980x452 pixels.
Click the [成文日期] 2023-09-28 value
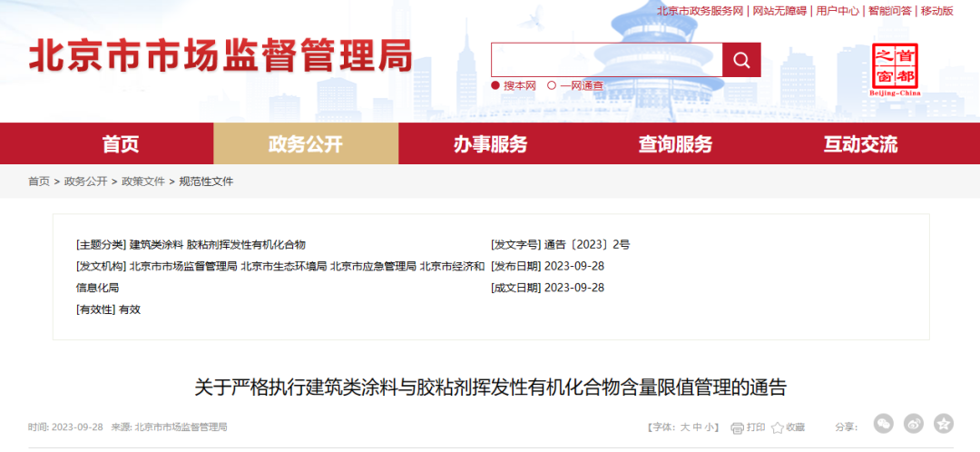pos(574,288)
